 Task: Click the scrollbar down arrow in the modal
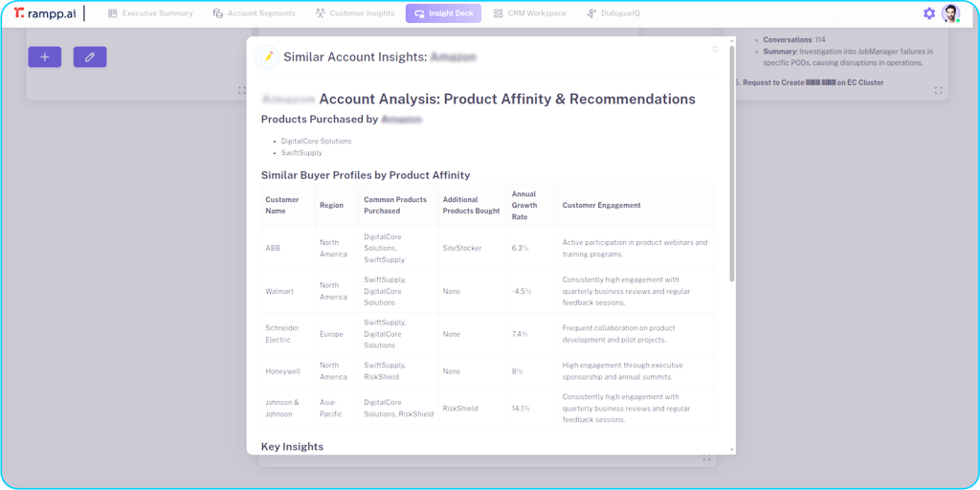732,449
